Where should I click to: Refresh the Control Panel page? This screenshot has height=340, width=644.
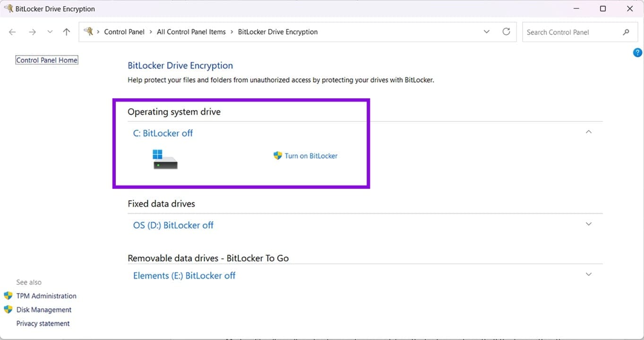506,32
